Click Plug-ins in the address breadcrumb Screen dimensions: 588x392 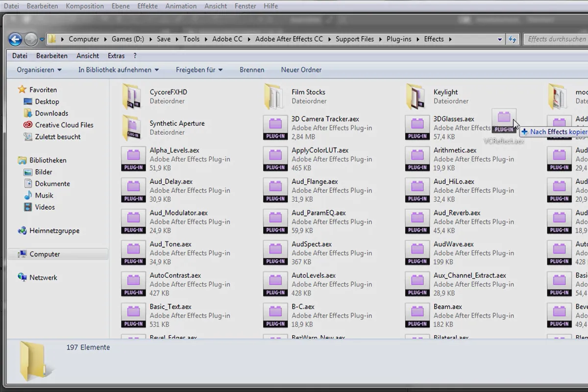click(x=399, y=39)
